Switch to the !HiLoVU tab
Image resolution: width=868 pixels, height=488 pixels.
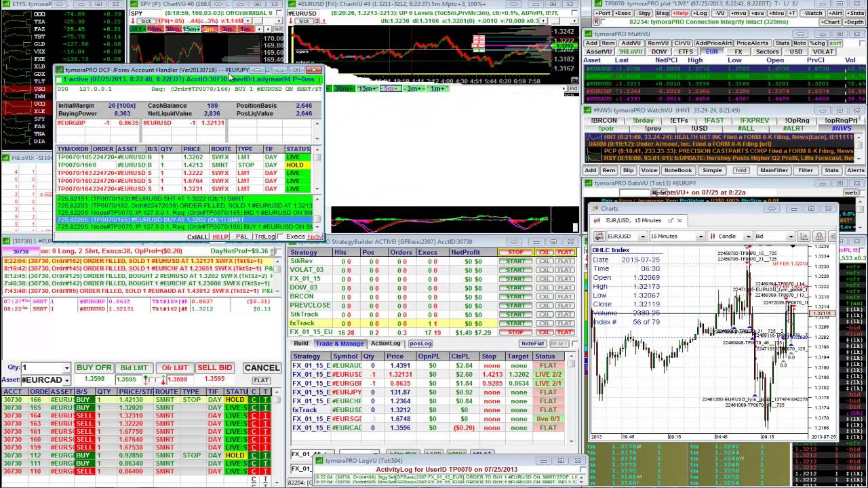[630, 52]
